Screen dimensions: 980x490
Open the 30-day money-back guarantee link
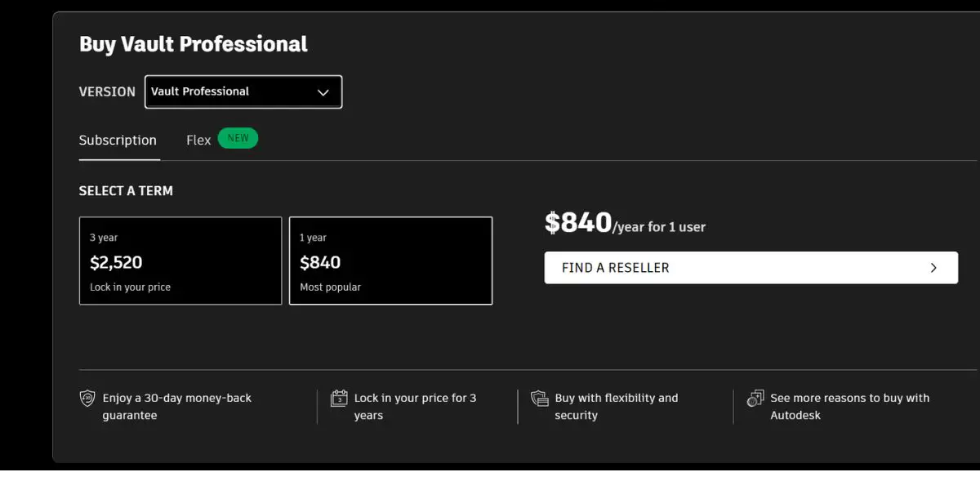(x=177, y=407)
